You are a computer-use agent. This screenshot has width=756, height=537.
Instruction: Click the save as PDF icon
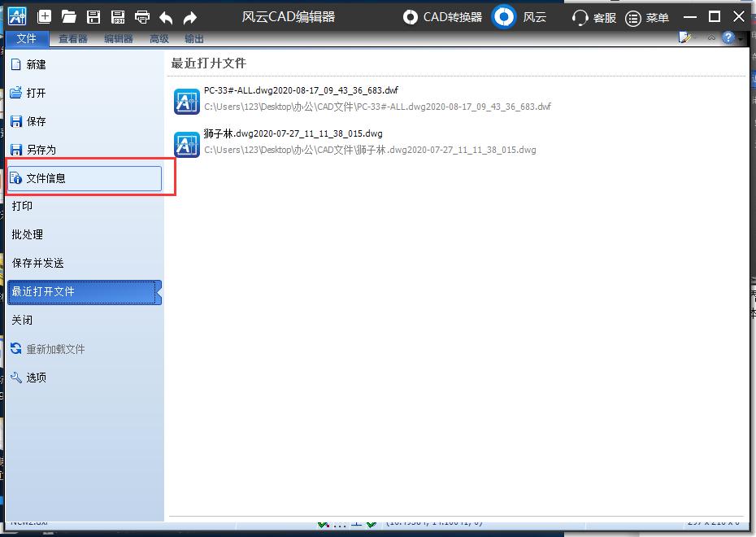click(x=118, y=17)
